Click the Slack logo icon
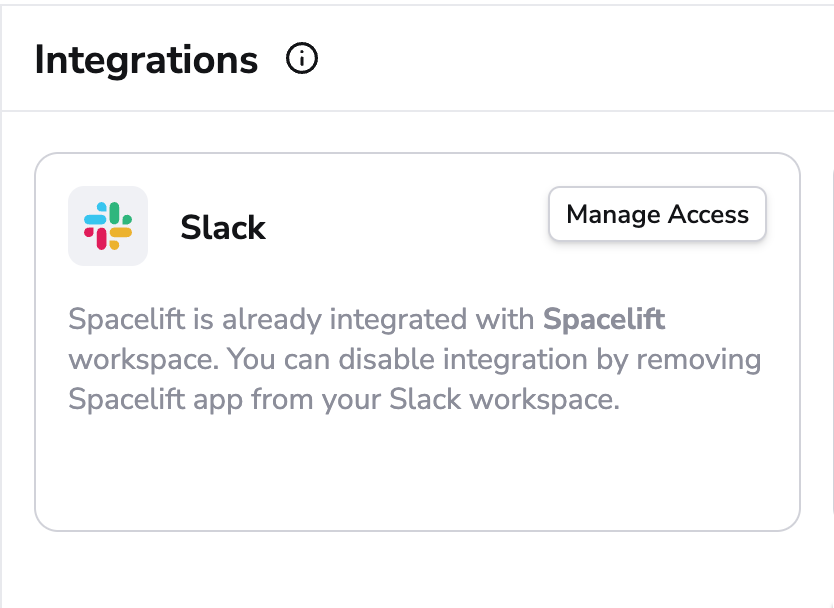 pos(108,226)
